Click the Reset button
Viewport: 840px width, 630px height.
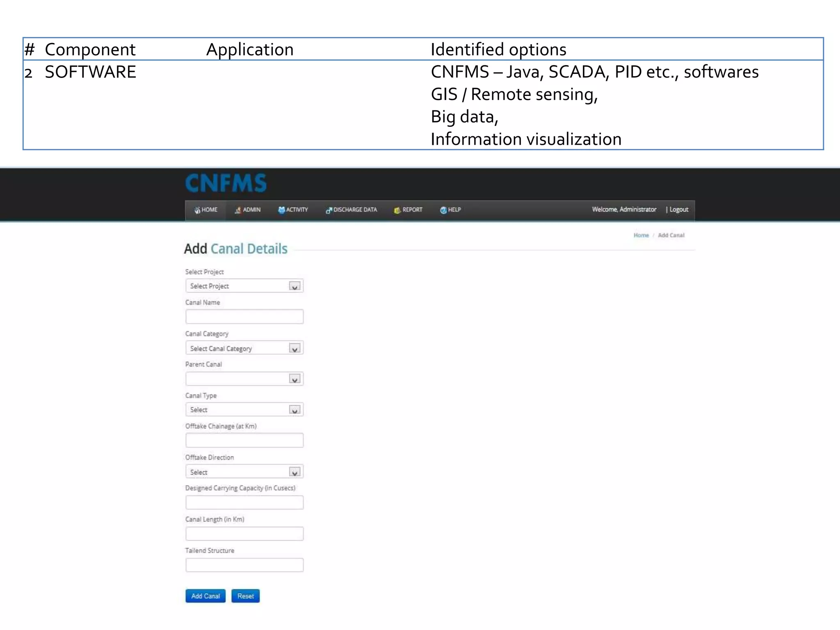click(x=245, y=596)
